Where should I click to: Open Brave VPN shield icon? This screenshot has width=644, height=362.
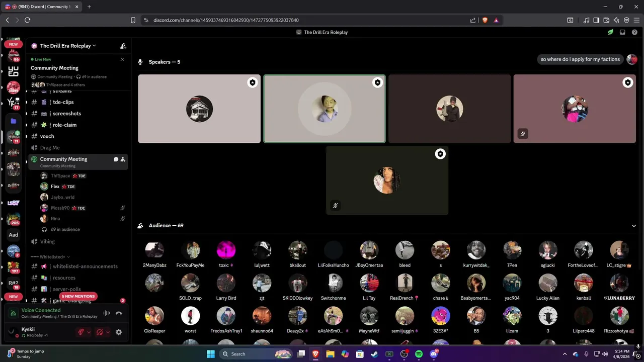tap(626, 20)
